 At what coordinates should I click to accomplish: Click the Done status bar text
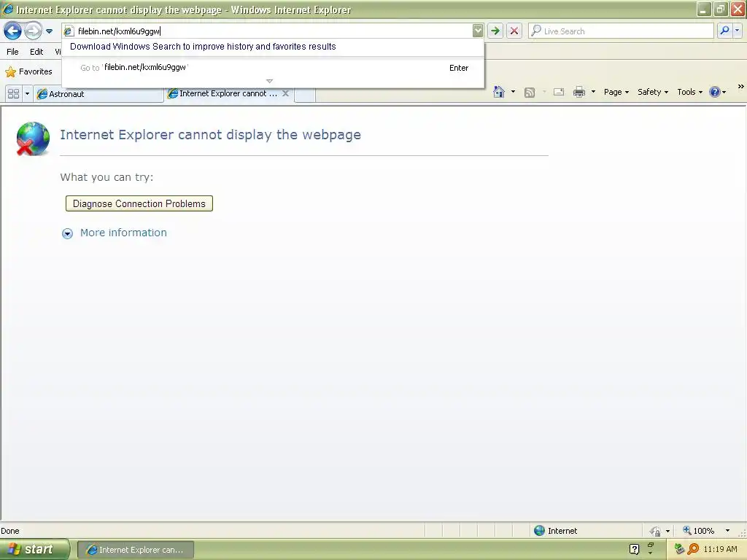(x=10, y=531)
